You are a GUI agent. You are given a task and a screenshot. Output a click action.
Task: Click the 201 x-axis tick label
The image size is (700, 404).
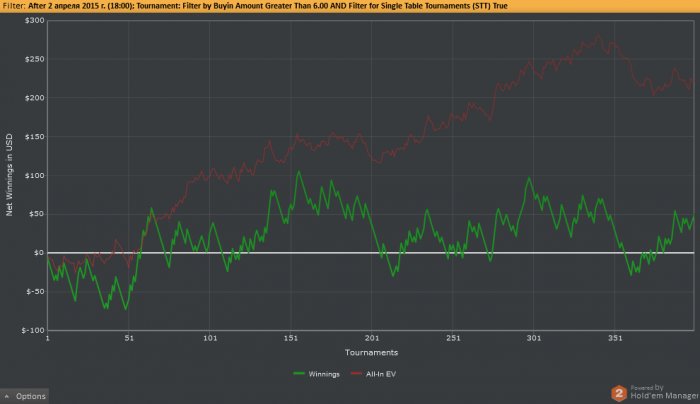click(x=372, y=338)
